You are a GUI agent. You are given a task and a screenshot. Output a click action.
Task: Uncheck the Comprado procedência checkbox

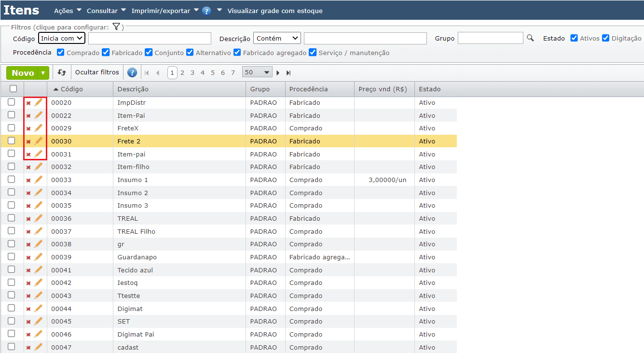(61, 52)
